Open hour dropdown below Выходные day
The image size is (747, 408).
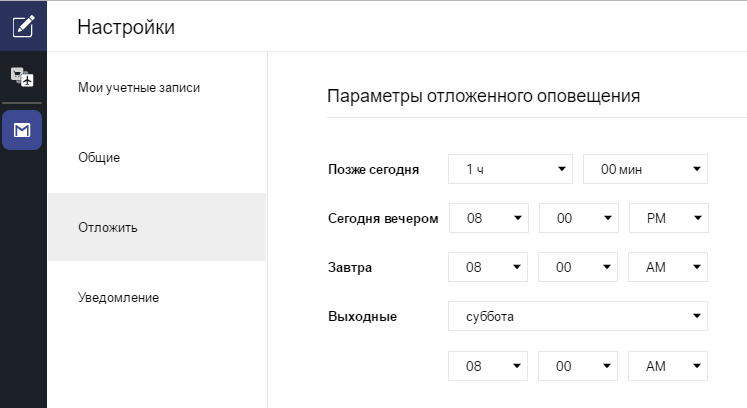pos(488,366)
